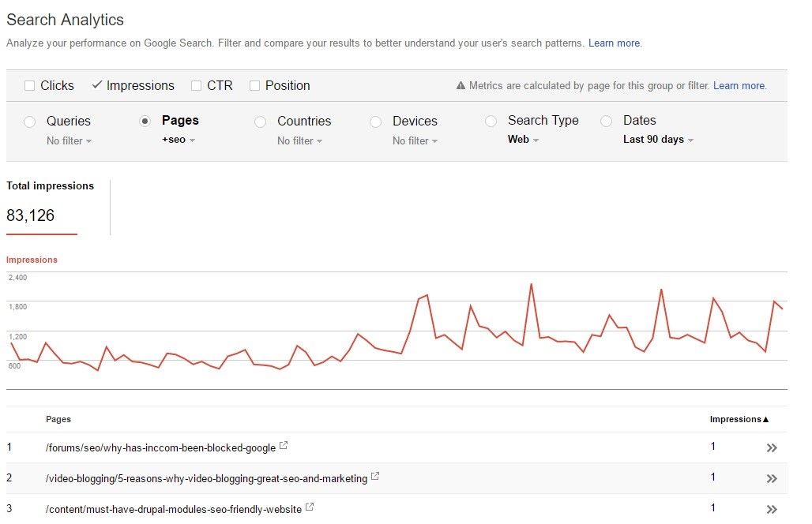Uncheck the Impressions metric checkbox
This screenshot has height=524, width=812.
click(96, 85)
